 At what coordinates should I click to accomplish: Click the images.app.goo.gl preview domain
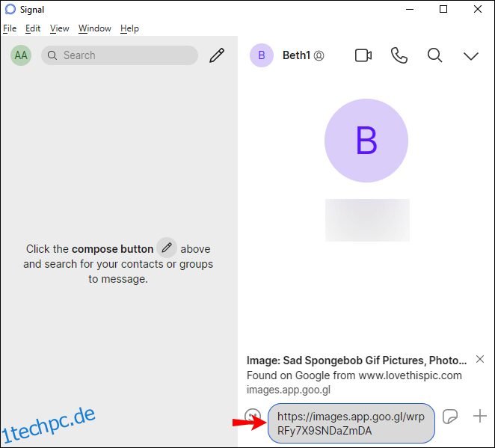click(289, 390)
